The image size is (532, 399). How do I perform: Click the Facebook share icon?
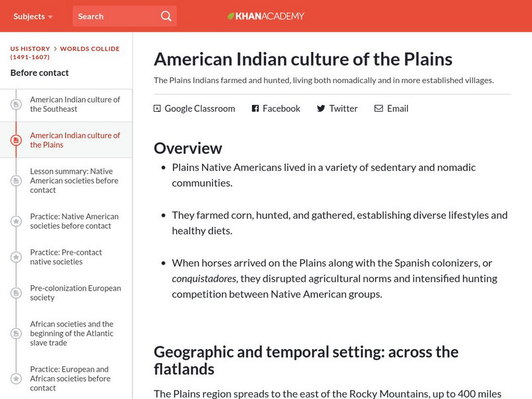(255, 108)
